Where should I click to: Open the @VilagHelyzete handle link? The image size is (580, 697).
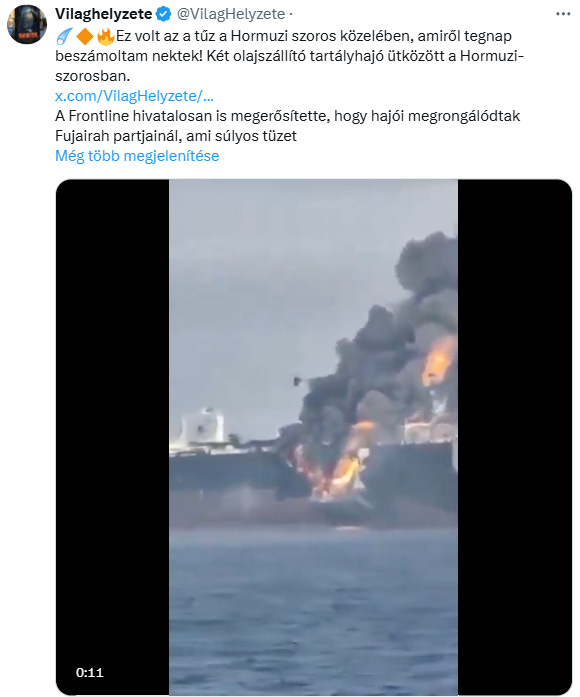pyautogui.click(x=231, y=14)
